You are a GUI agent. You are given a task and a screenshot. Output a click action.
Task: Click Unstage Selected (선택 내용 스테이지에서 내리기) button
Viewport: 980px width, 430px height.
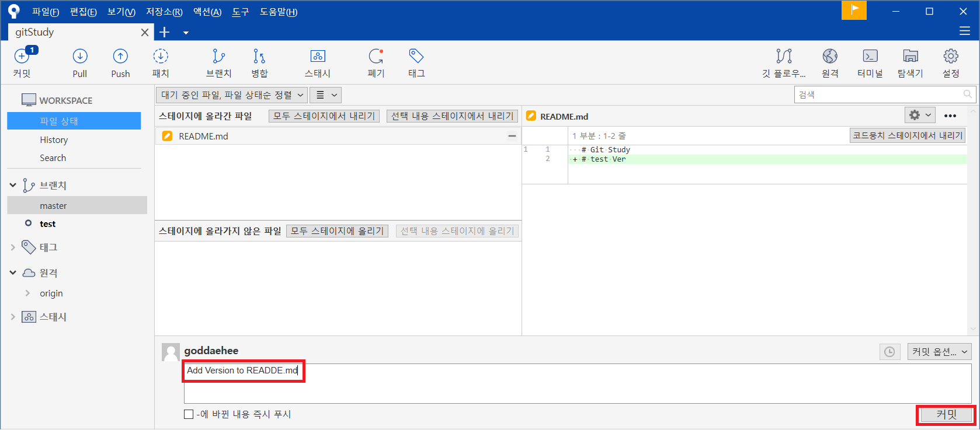coord(452,116)
